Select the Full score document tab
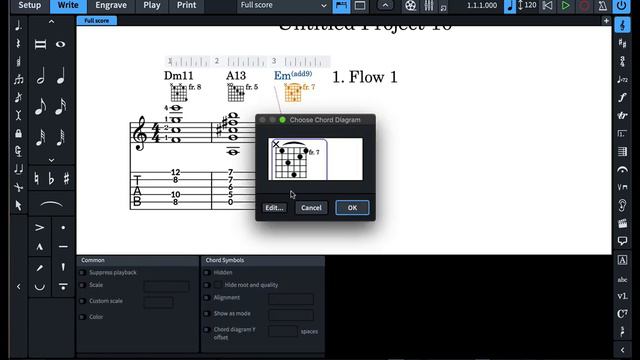The width and height of the screenshot is (640, 360). pos(97,20)
